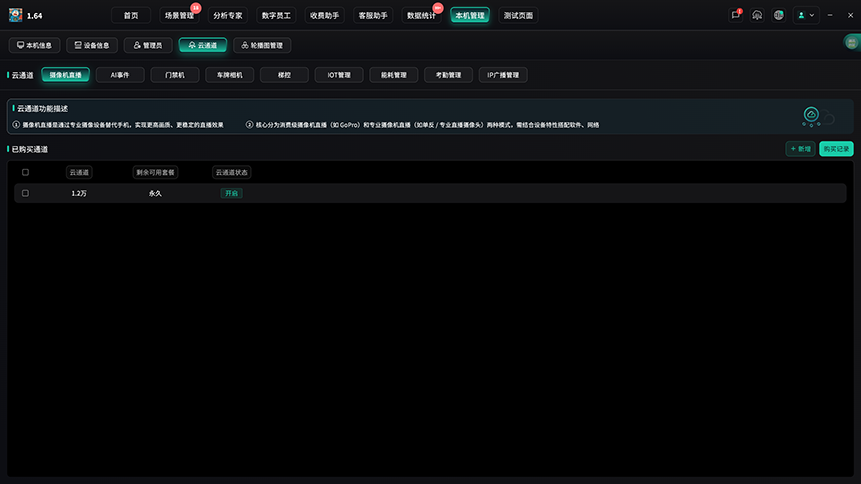Check the box for the 1.2万 row
This screenshot has width=861, height=484.
25,193
